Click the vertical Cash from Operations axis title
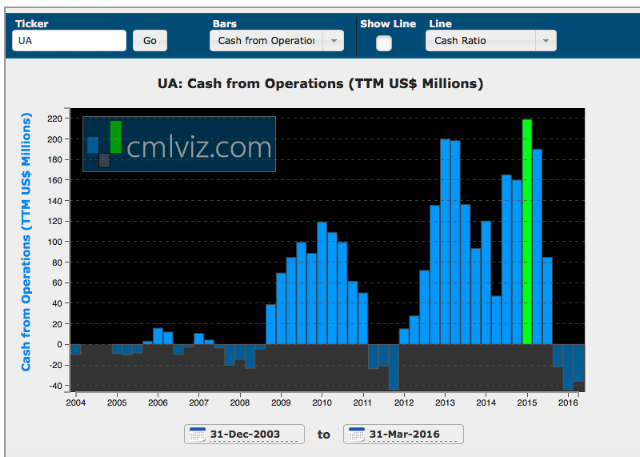Viewport: 640px width, 457px height. coord(26,242)
